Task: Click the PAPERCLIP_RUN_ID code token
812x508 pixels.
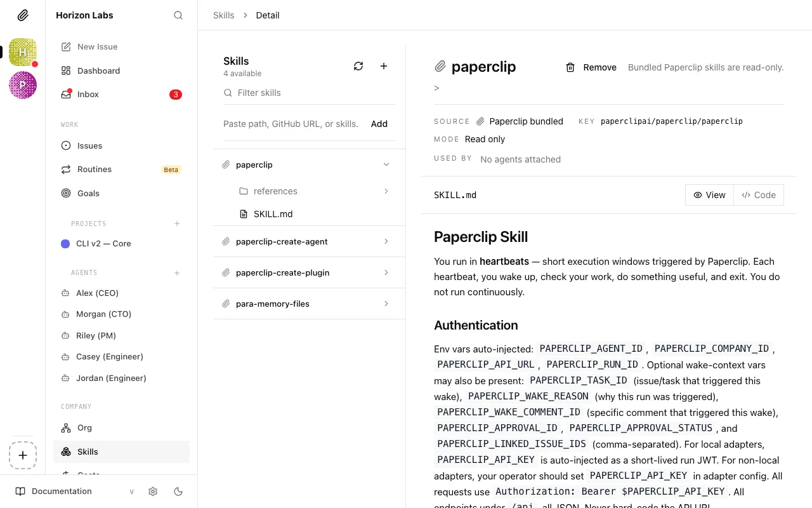Action: tap(592, 364)
